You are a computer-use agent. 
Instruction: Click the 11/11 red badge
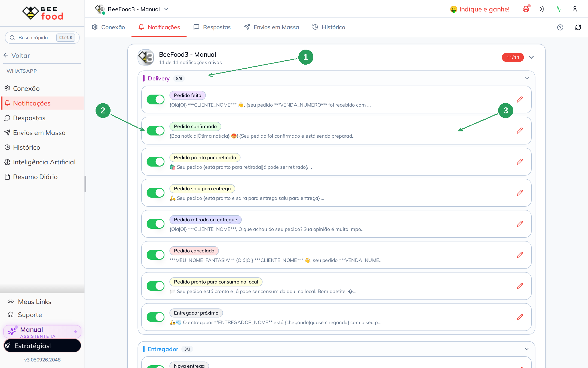point(513,58)
